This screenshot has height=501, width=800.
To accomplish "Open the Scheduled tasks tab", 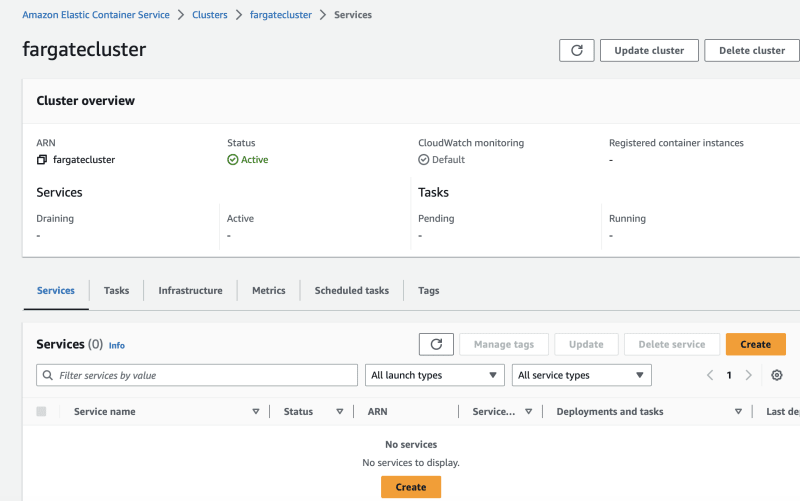I will tap(352, 290).
